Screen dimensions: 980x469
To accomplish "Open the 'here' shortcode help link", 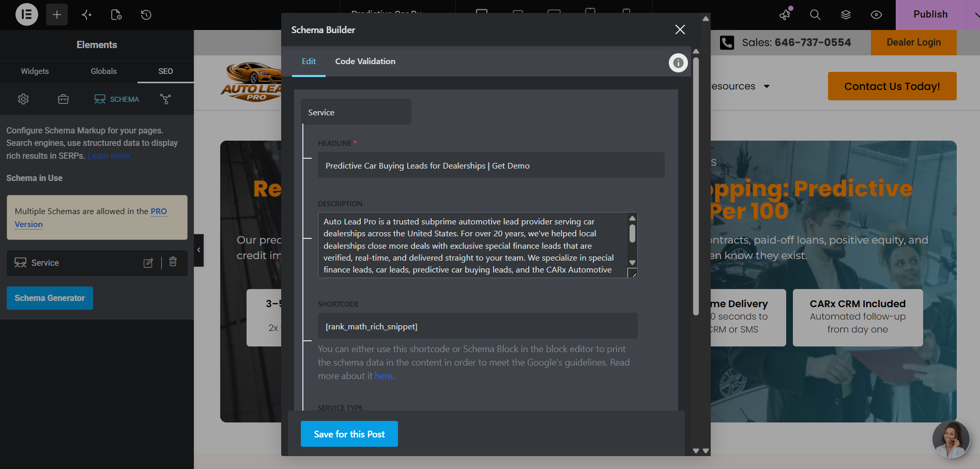I will (x=384, y=376).
